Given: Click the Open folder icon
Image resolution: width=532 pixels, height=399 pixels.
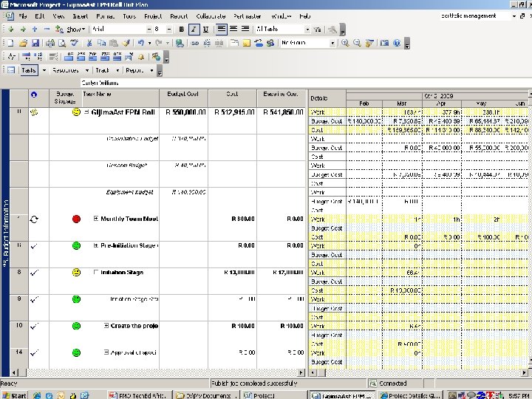Looking at the screenshot, I should (x=23, y=43).
